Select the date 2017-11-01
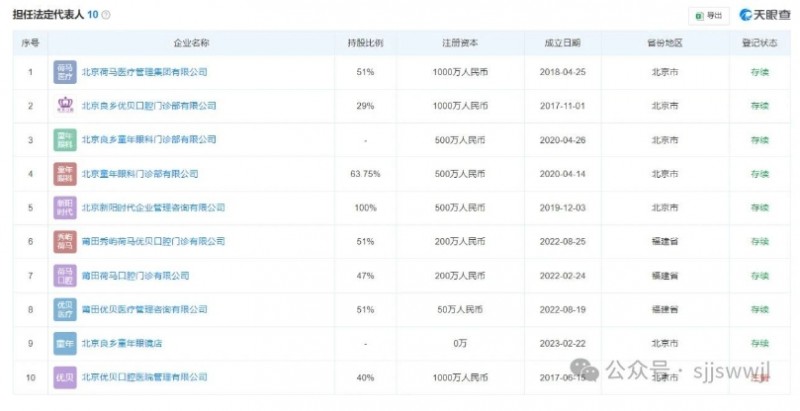This screenshot has width=800, height=411. point(562,106)
